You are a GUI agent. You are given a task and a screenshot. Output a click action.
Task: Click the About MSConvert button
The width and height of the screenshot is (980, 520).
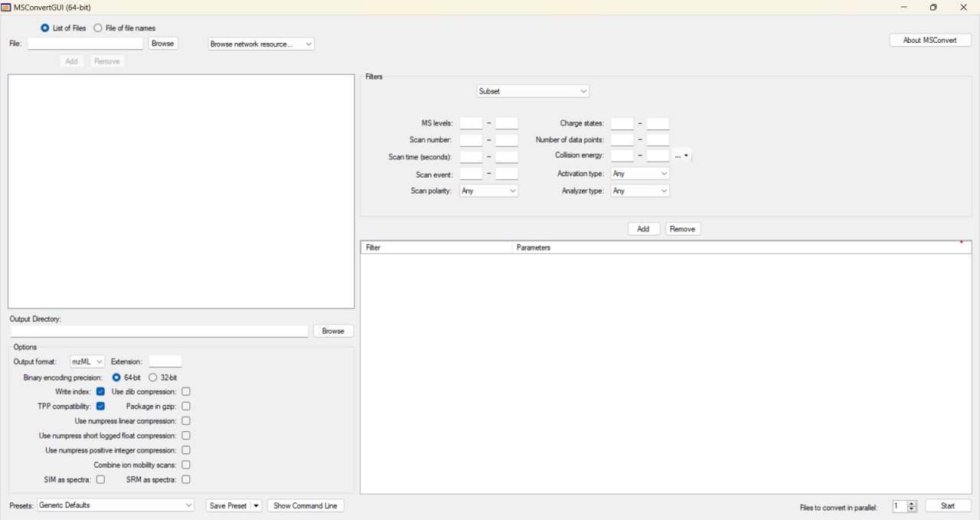tap(930, 40)
